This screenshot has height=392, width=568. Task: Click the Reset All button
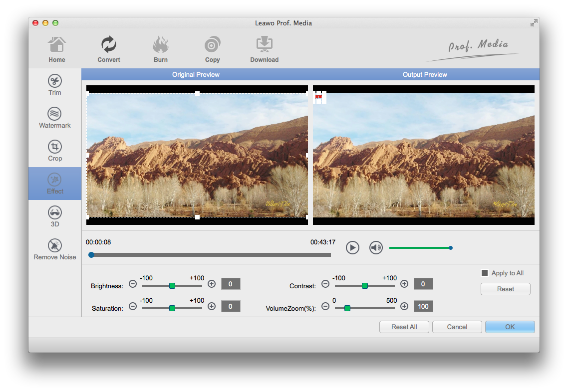pos(404,327)
